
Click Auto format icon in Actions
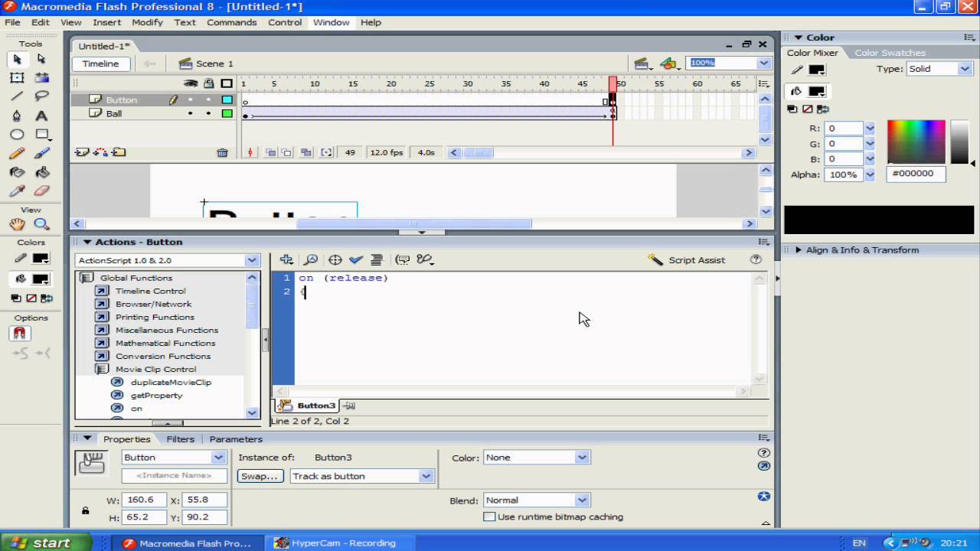(376, 260)
